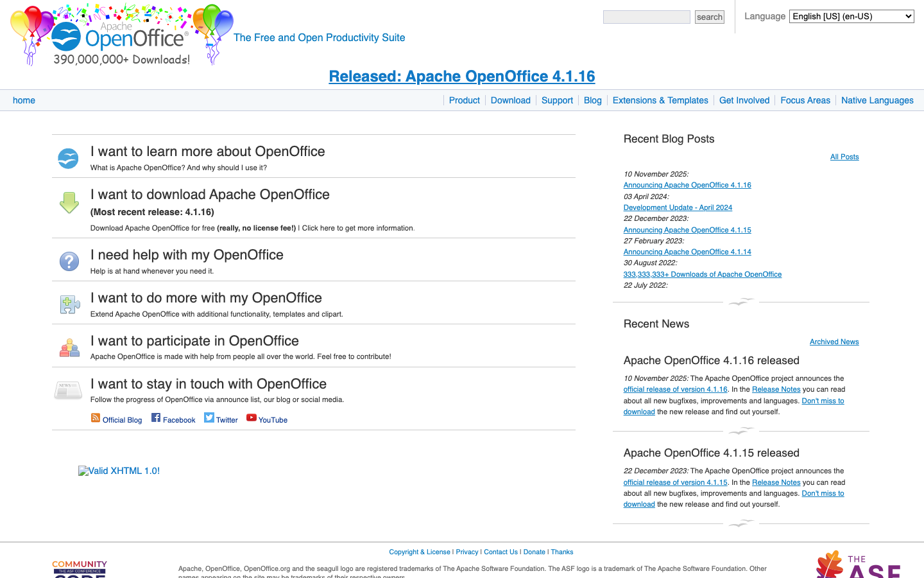Image resolution: width=924 pixels, height=578 pixels.
Task: Open the Support menu item
Action: coord(557,100)
